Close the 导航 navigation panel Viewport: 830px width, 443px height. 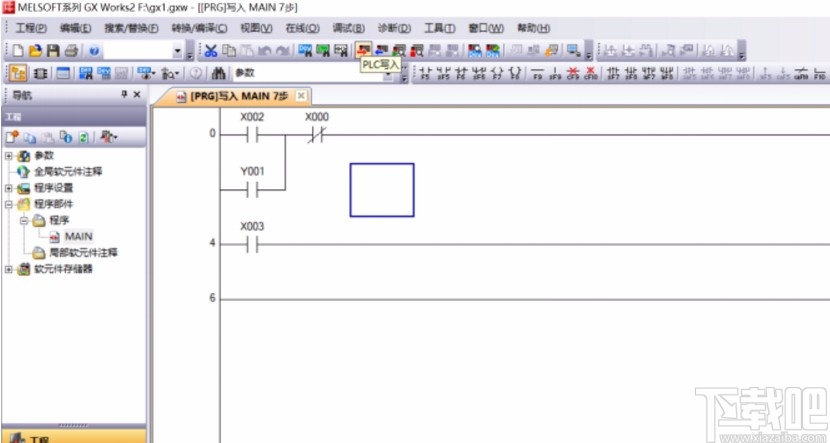[x=137, y=94]
